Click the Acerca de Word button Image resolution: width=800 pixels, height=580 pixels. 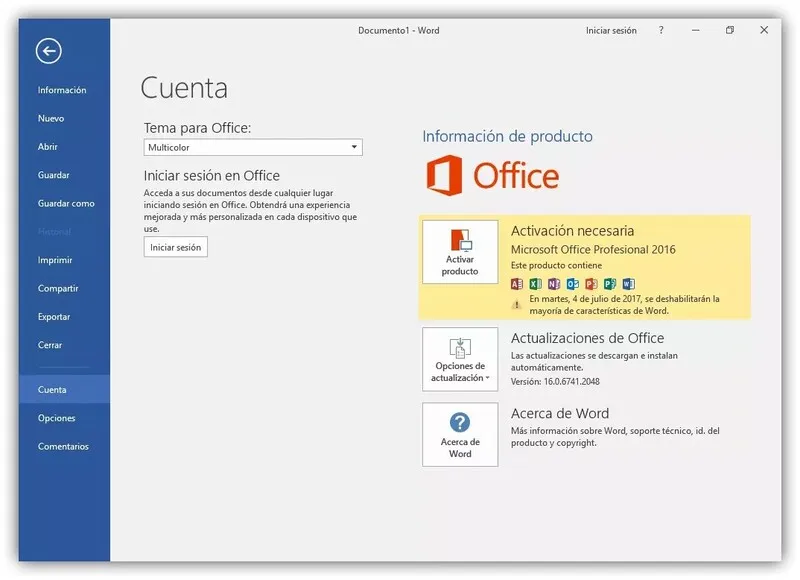[460, 435]
